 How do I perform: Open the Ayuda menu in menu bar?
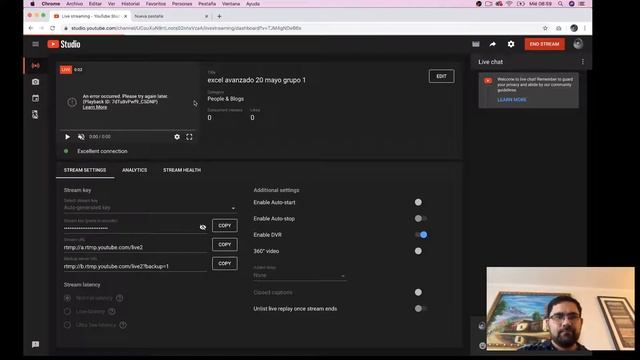(253, 4)
